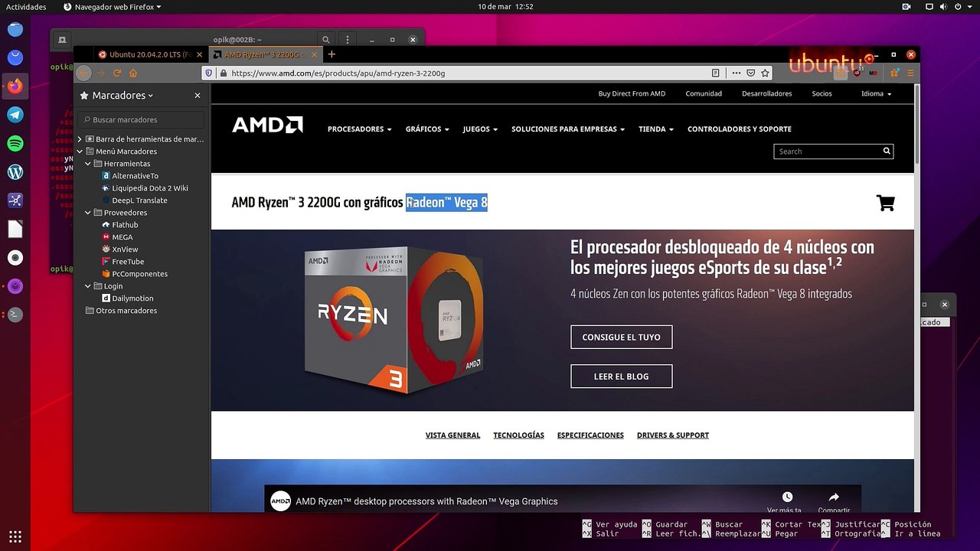The image size is (980, 551).
Task: Open What's New gift icon
Action: coord(893,73)
